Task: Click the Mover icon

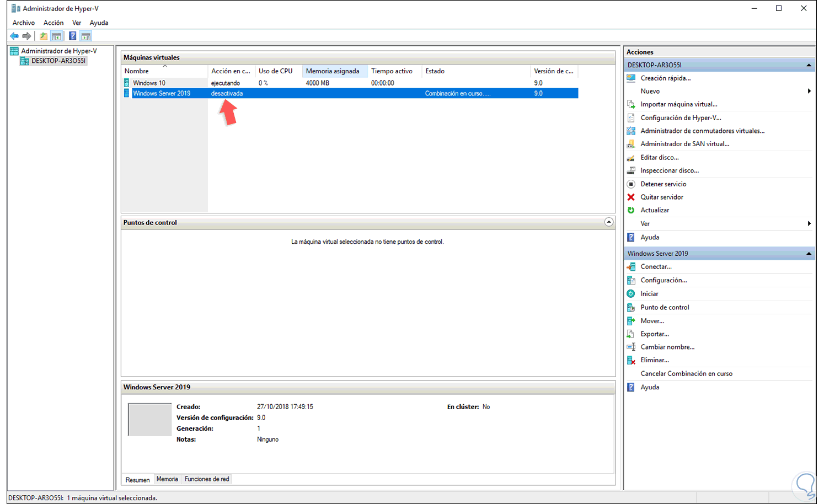Action: [631, 321]
